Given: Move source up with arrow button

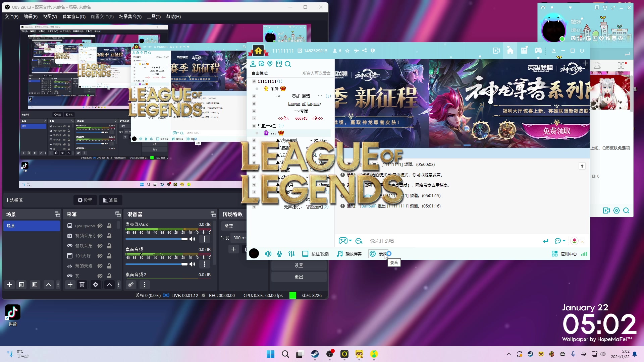Looking at the screenshot, I should (109, 285).
